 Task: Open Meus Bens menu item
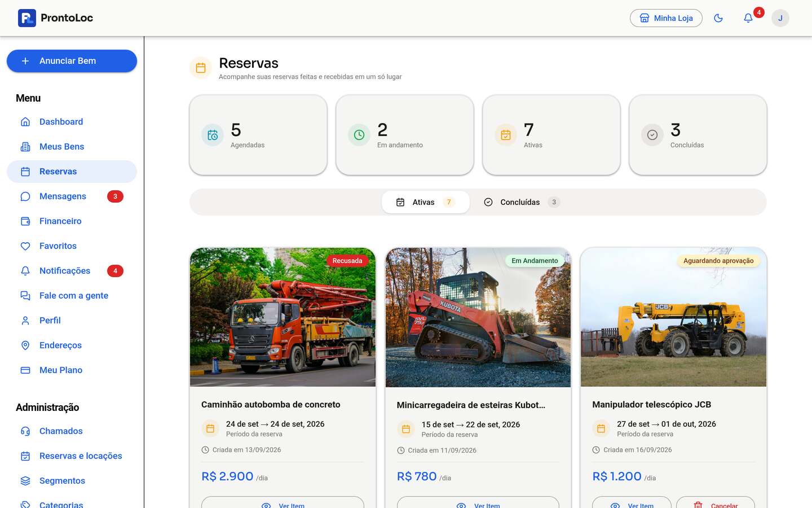(x=72, y=147)
